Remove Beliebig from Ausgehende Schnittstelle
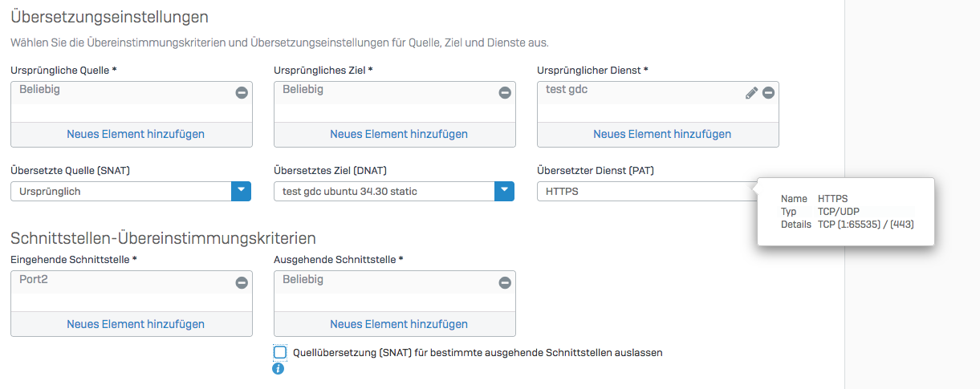 pos(505,283)
